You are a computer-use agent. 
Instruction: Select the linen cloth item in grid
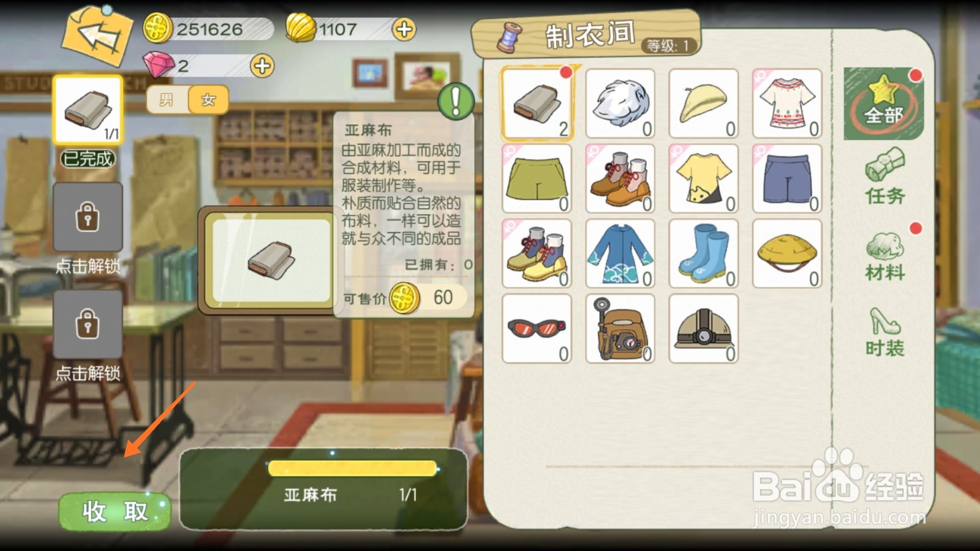(x=537, y=103)
